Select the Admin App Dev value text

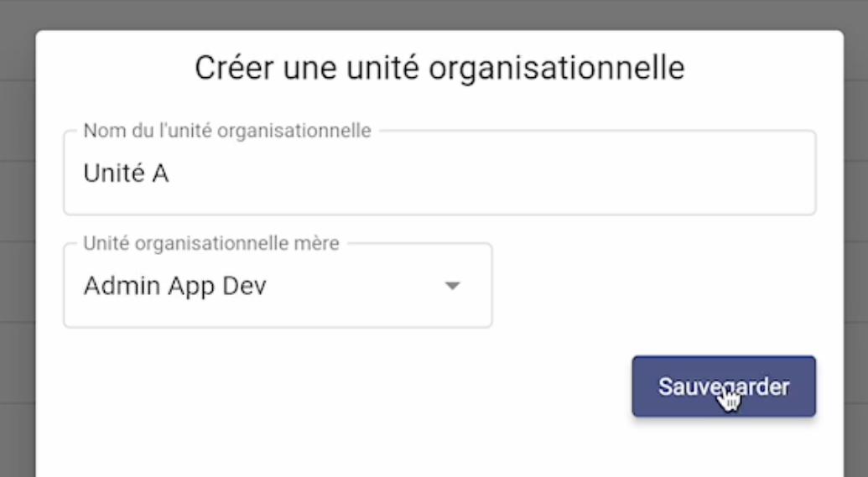(x=175, y=286)
